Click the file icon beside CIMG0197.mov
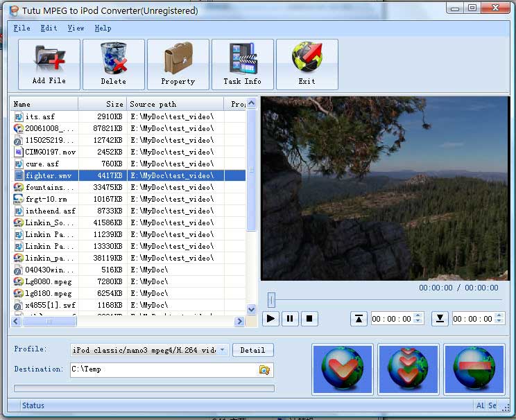 (x=19, y=152)
